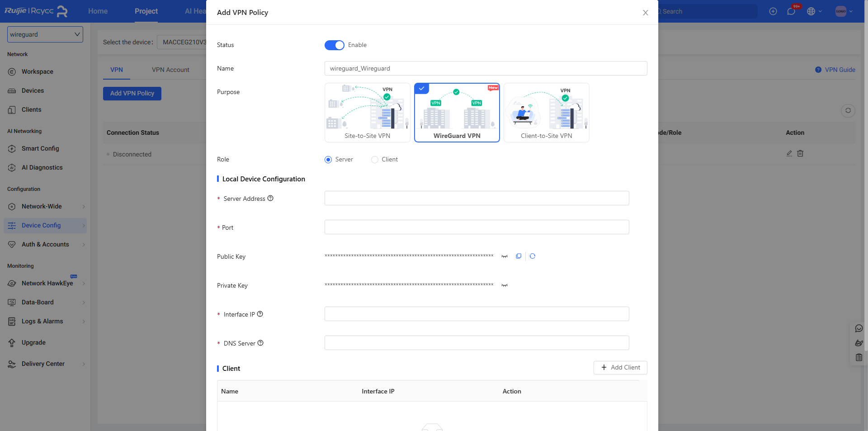Click the DNS Server help icon
The height and width of the screenshot is (431, 868).
pos(260,343)
